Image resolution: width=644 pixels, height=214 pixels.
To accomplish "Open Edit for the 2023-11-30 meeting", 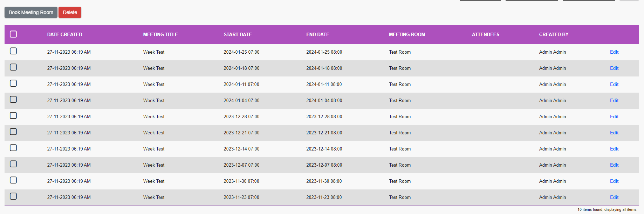I will (x=614, y=181).
